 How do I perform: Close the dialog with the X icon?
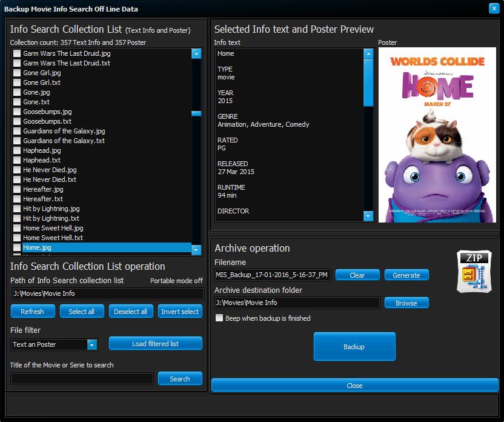coord(494,8)
